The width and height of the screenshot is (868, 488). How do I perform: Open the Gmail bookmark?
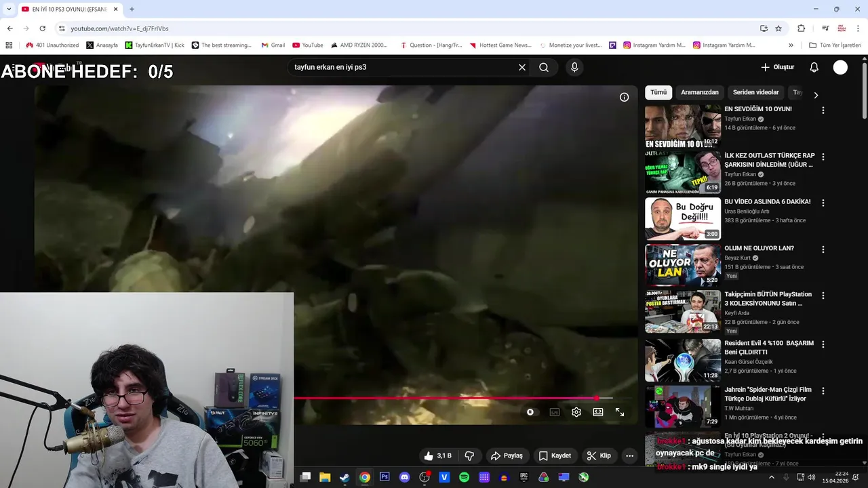(273, 45)
